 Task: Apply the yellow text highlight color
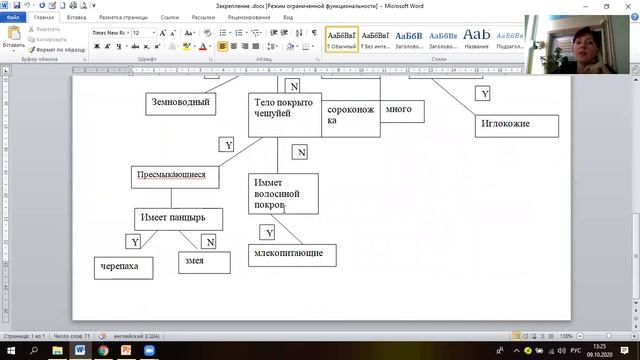(x=187, y=47)
